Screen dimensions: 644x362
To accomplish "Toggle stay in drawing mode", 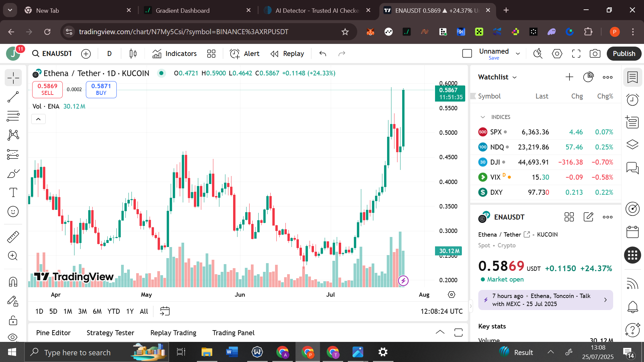I will tap(13, 301).
